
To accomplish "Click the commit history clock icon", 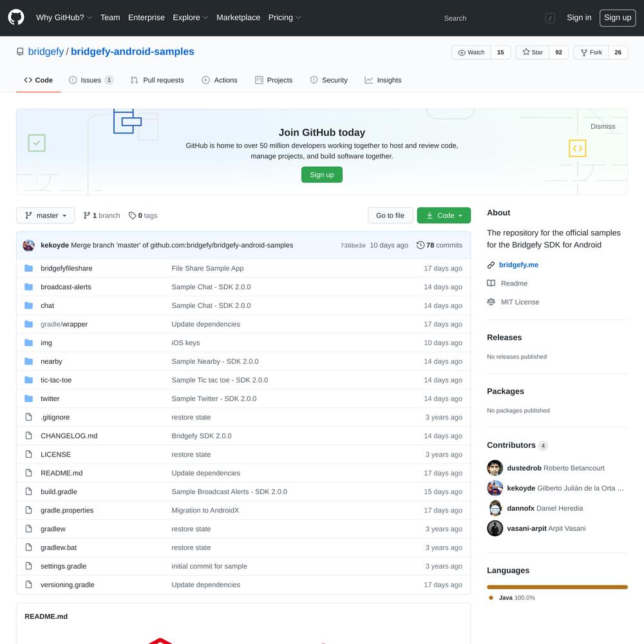I will click(x=420, y=245).
